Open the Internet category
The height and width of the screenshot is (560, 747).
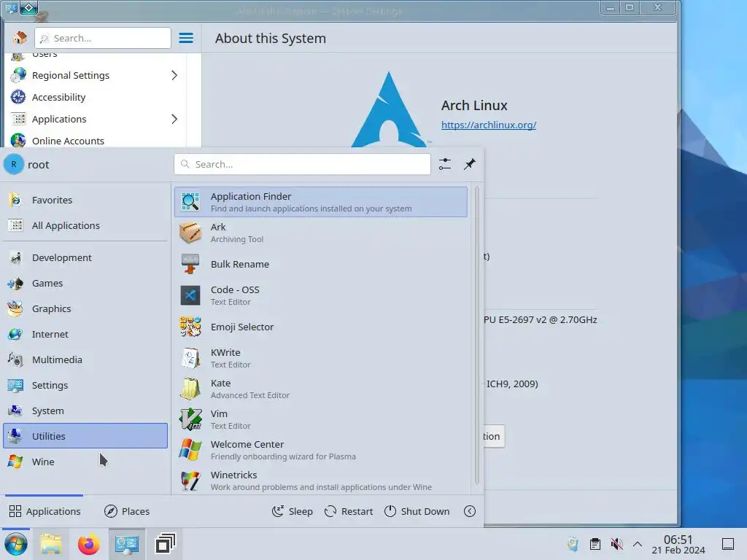click(x=85, y=334)
